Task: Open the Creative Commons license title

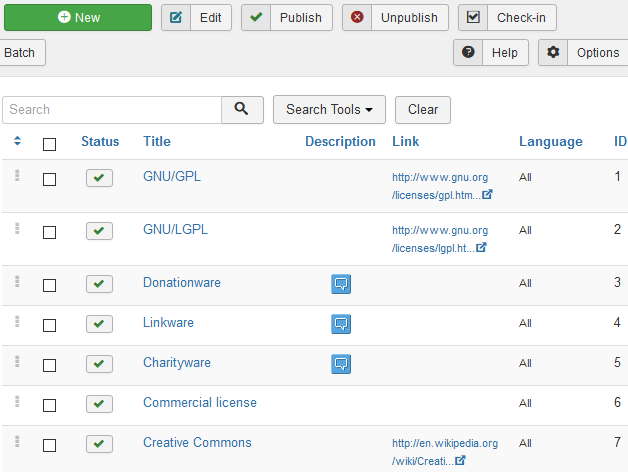Action: pos(197,443)
